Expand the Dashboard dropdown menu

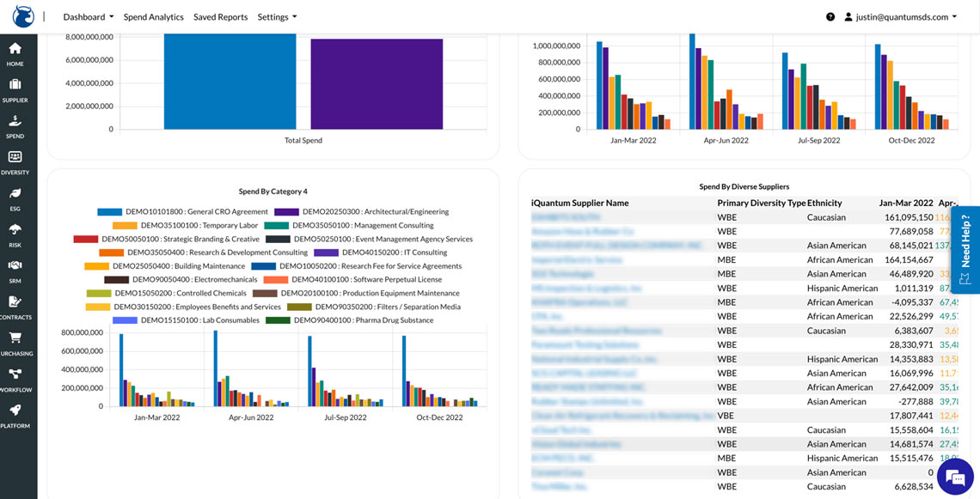tap(89, 17)
